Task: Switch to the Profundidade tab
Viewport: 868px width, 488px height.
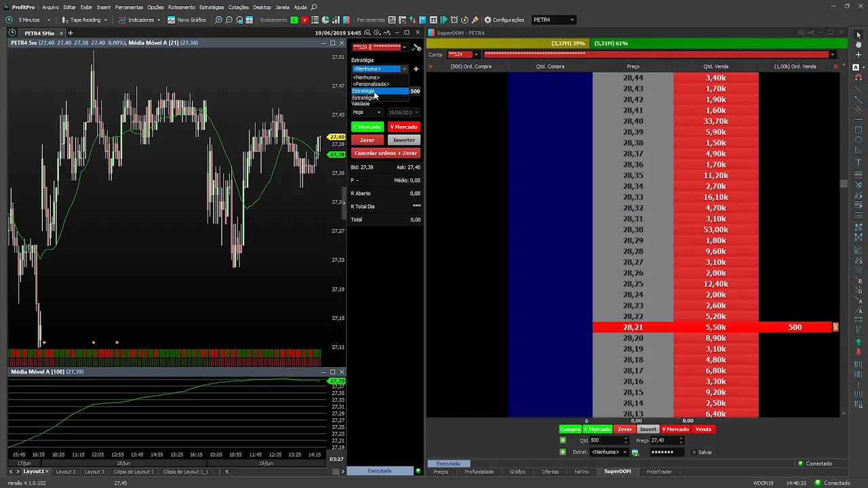Action: click(x=479, y=472)
